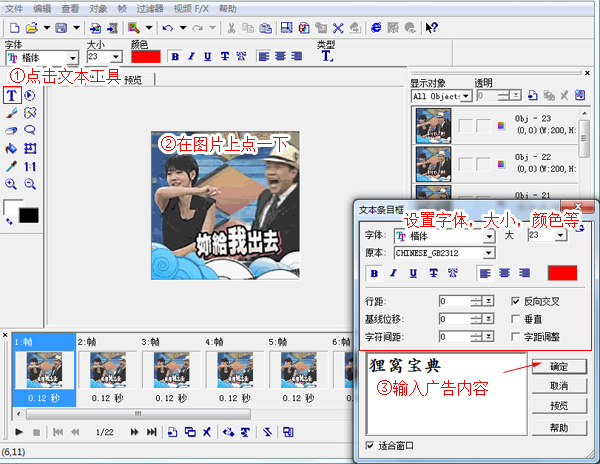Open size dropdown in top attribute bar
This screenshot has width=600, height=464.
116,57
